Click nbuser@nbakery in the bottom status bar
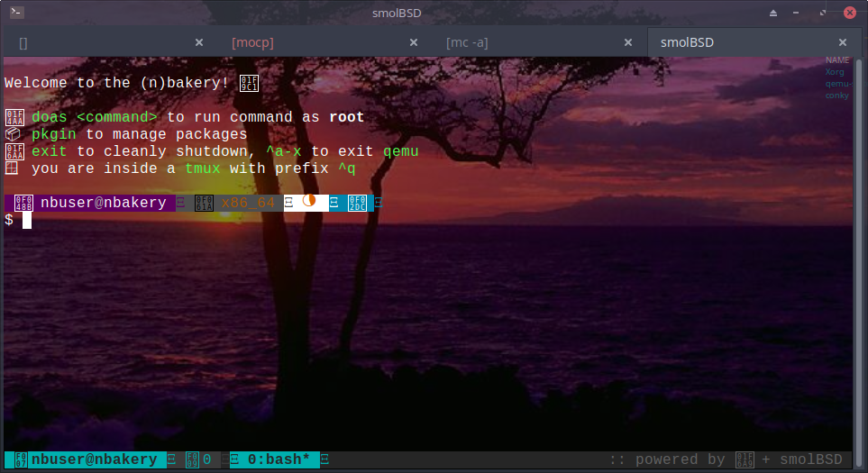Screen dimensions: 868x473 point(94,460)
